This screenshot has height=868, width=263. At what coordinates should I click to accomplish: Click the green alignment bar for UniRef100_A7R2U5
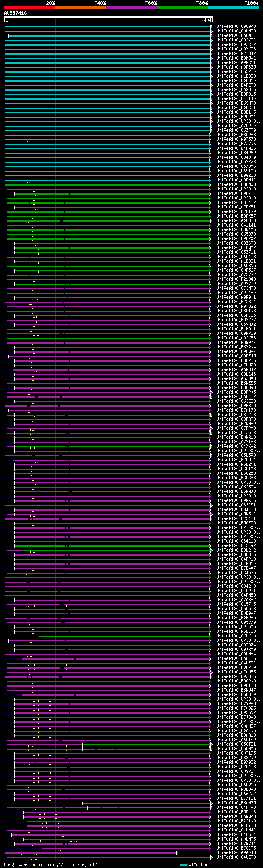pyautogui.click(x=125, y=636)
